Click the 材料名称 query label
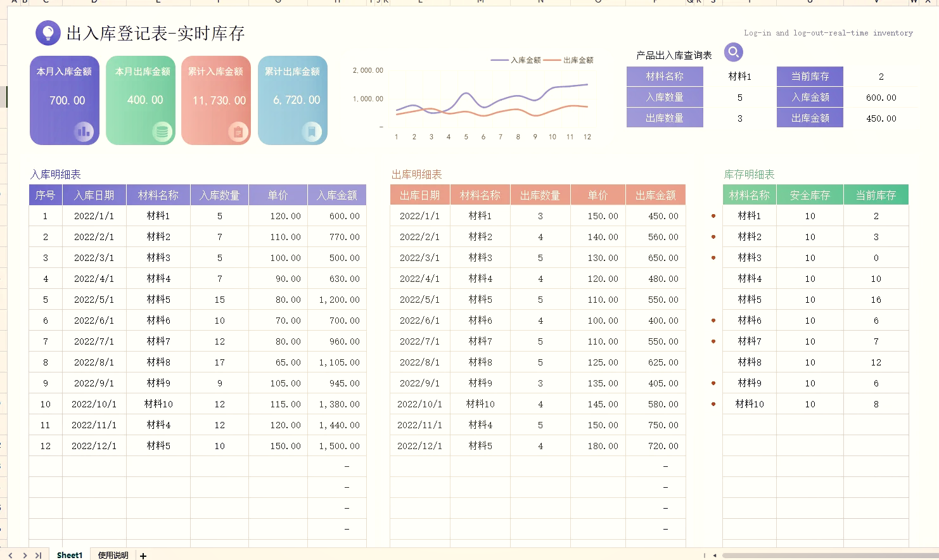939x560 pixels. coord(665,77)
